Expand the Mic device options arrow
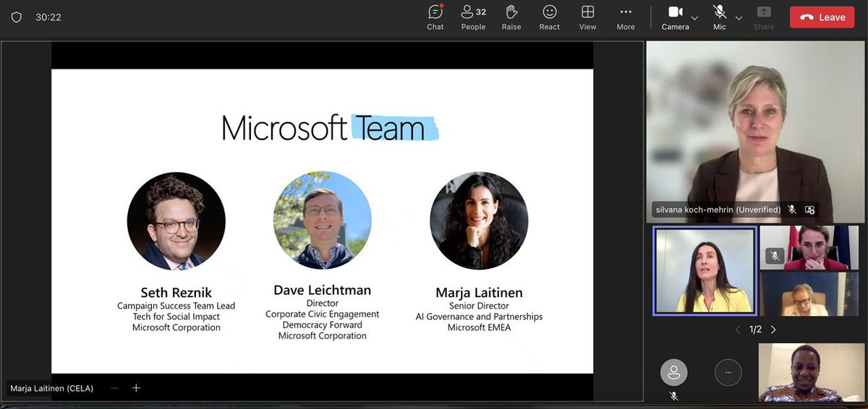Image resolution: width=868 pixels, height=409 pixels. click(x=739, y=17)
